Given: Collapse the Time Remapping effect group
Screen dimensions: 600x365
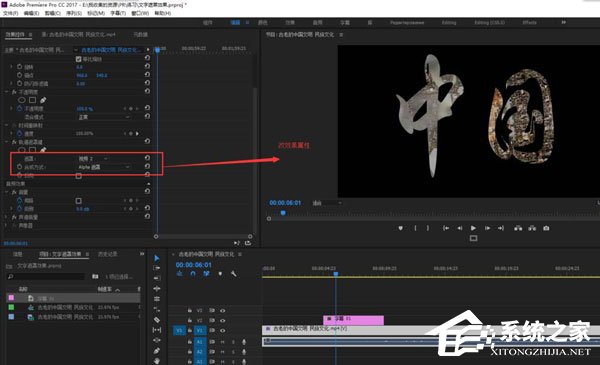Looking at the screenshot, I should click(x=7, y=125).
